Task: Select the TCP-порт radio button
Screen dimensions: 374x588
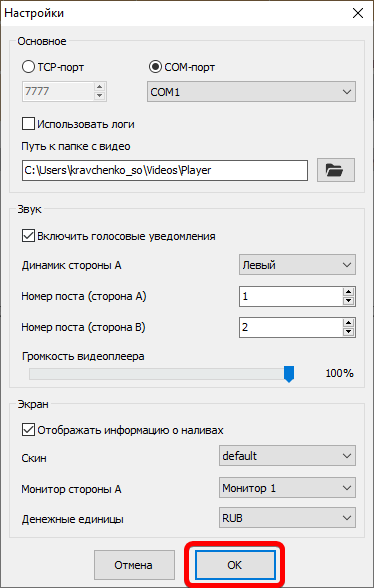Action: point(28,68)
